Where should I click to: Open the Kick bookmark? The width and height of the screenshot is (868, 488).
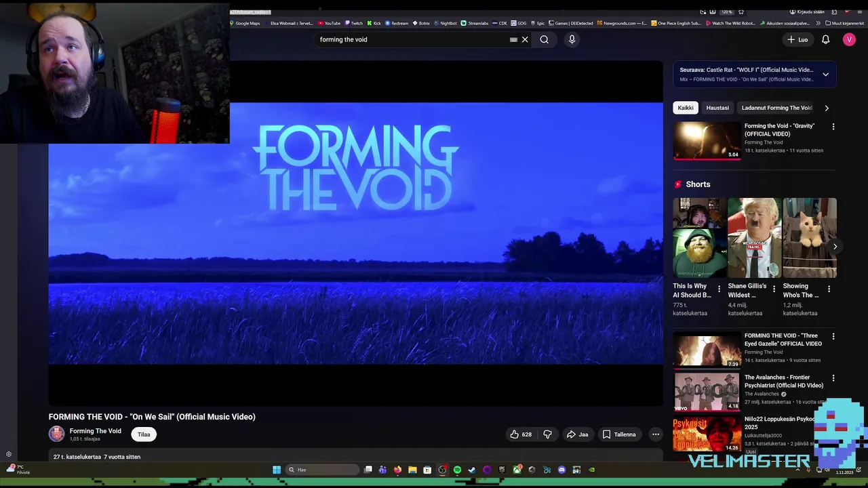click(374, 23)
